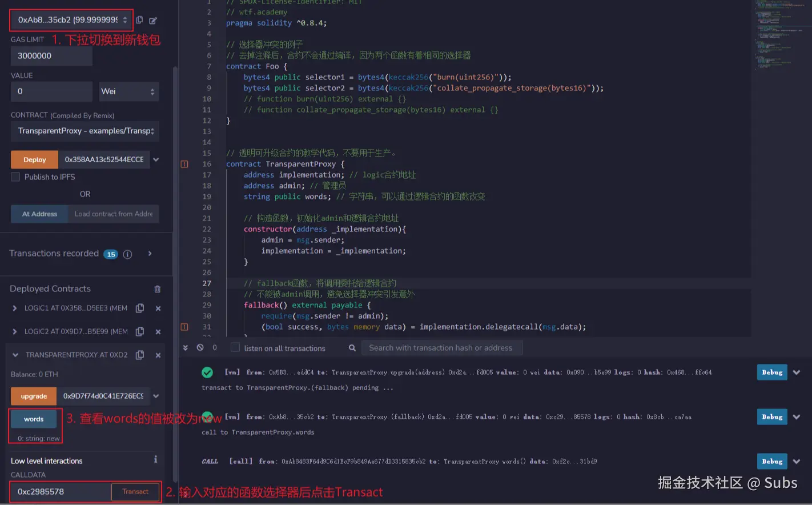Click the 'Balance: 0 ETH' text

click(34, 375)
